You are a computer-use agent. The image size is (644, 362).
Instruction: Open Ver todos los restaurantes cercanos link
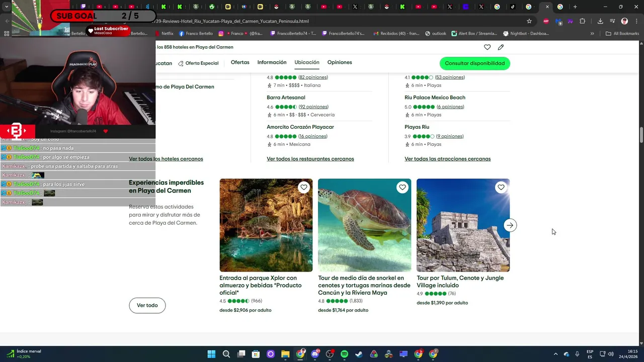click(310, 159)
